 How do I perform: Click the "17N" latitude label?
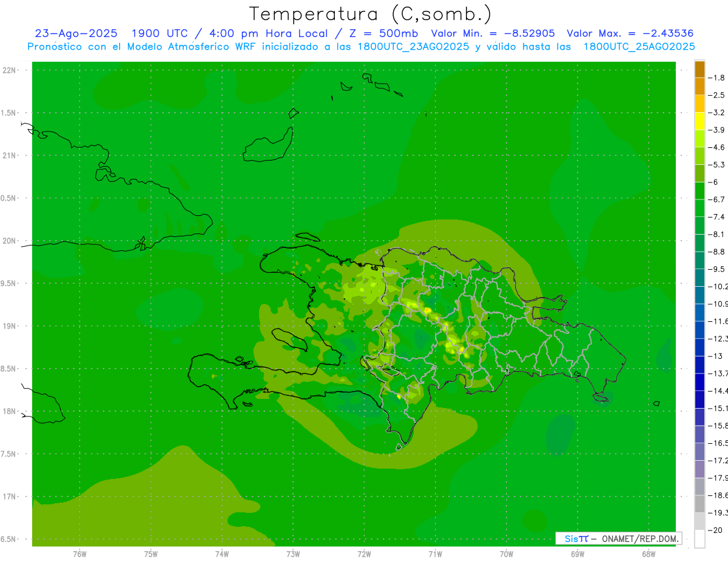pyautogui.click(x=10, y=497)
